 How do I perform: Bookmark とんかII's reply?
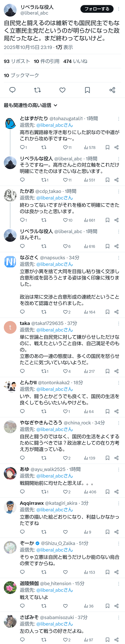[108, 411]
